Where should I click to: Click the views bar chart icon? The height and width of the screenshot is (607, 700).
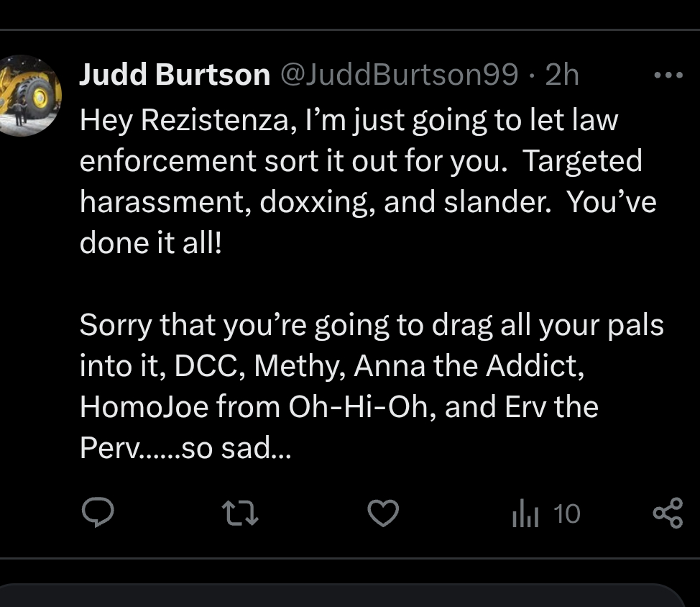pyautogui.click(x=525, y=514)
